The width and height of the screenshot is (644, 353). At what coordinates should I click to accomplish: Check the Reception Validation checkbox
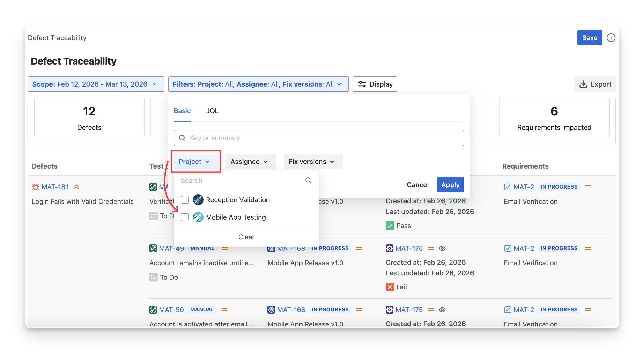click(185, 200)
